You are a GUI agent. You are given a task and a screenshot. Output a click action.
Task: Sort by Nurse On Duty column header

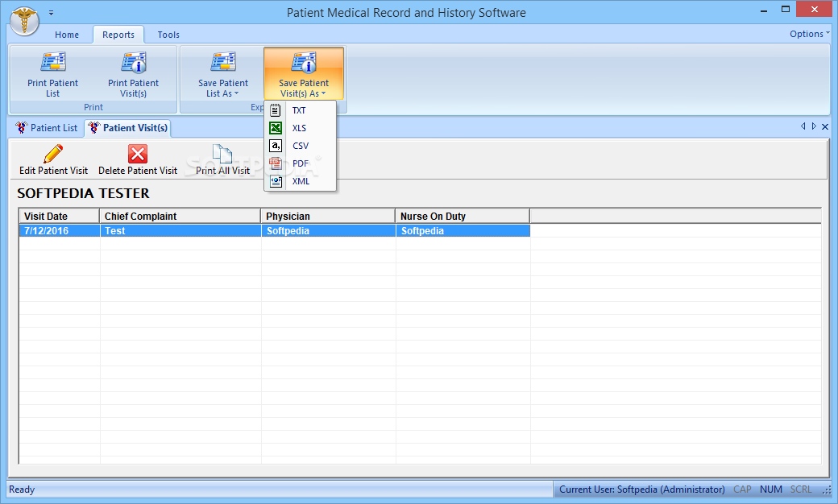[x=463, y=217]
